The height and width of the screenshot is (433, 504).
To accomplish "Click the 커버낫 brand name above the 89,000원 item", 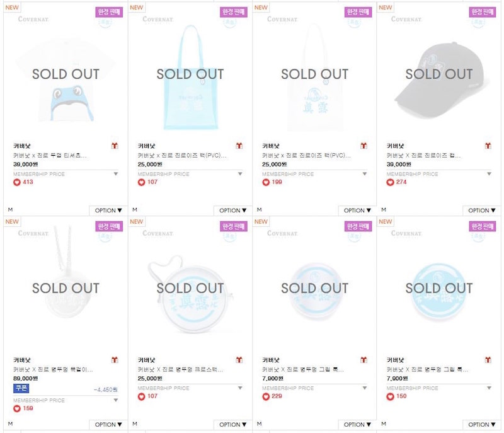I will pyautogui.click(x=22, y=360).
